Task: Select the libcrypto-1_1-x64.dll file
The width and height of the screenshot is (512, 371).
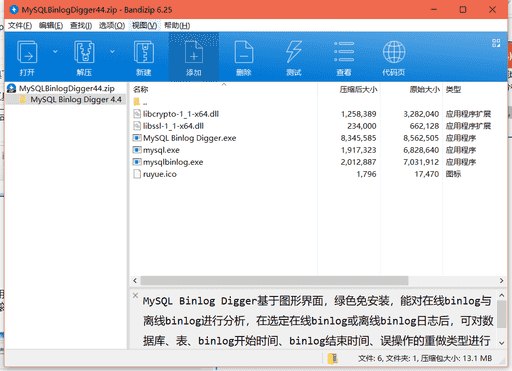Action: point(181,114)
